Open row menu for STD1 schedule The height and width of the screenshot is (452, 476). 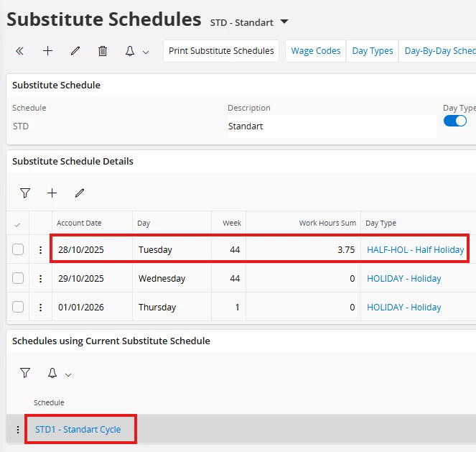[18, 430]
